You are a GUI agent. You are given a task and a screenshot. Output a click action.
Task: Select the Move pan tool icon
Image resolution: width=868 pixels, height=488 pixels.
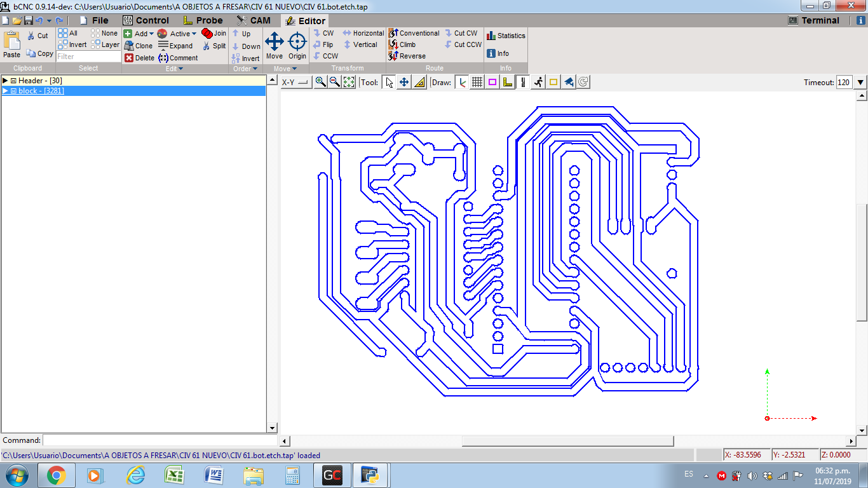[404, 82]
